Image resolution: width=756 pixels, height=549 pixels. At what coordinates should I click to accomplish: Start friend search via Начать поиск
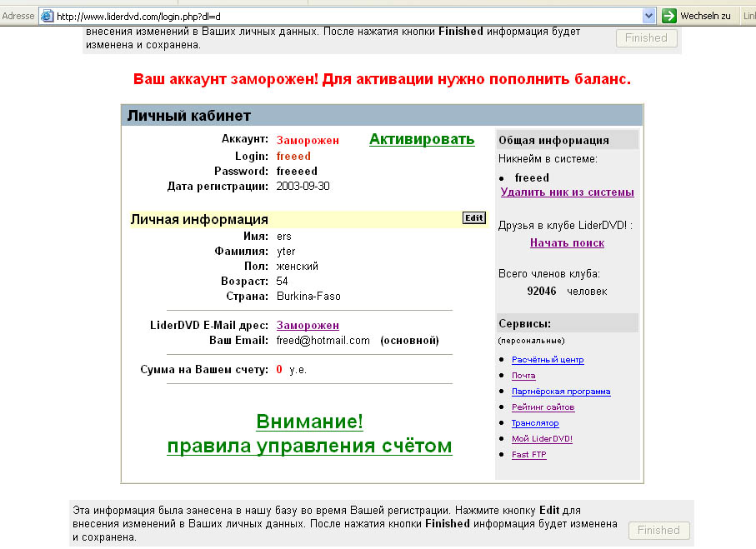coord(567,243)
